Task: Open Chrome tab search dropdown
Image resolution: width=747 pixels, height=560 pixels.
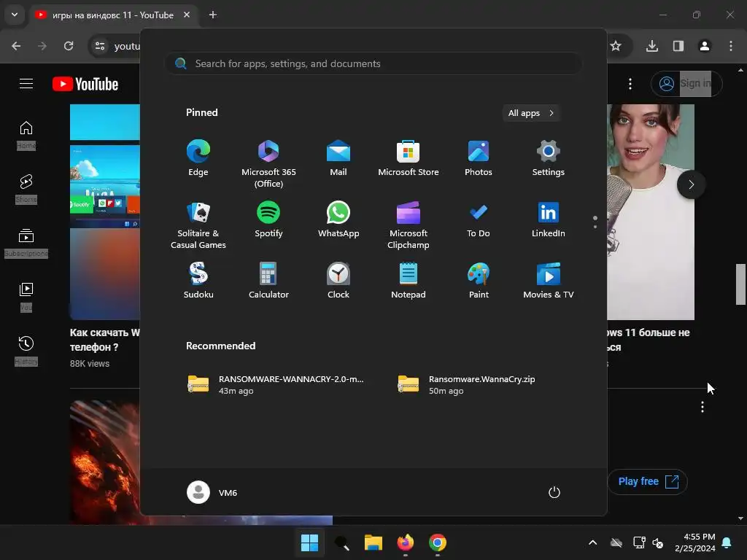Action: pos(15,15)
